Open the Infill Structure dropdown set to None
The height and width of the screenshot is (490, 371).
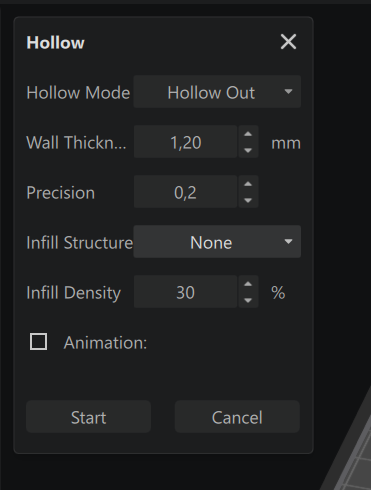pyautogui.click(x=217, y=242)
